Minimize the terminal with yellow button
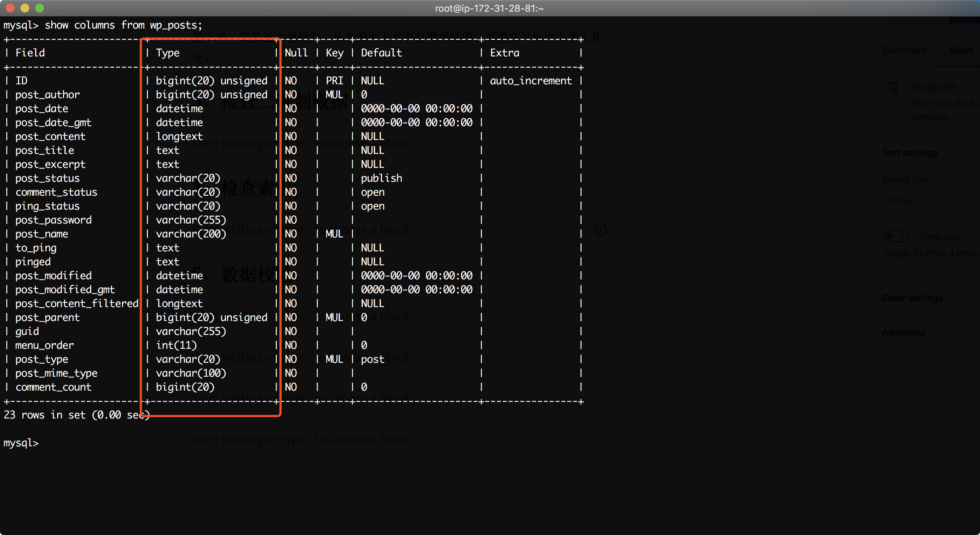The height and width of the screenshot is (535, 980). tap(25, 8)
